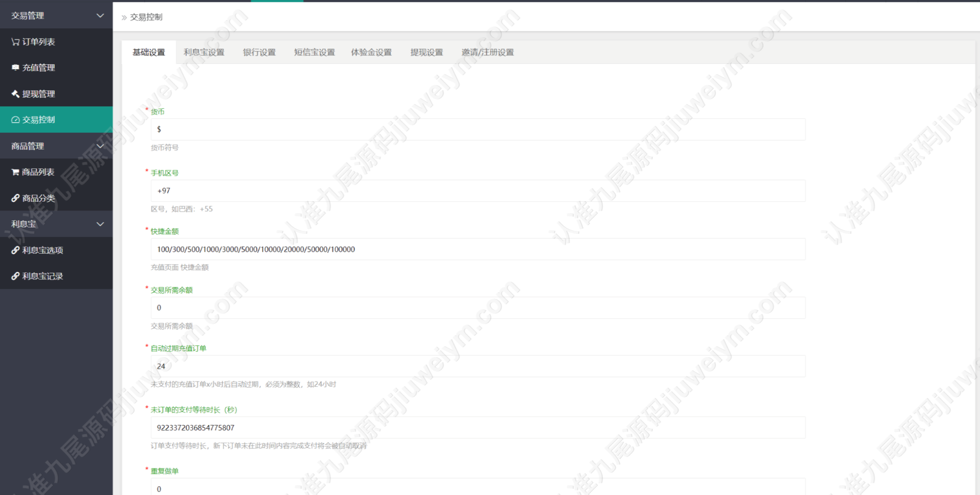Collapse the 利息宝 menu chevron
980x495 pixels.
click(100, 224)
